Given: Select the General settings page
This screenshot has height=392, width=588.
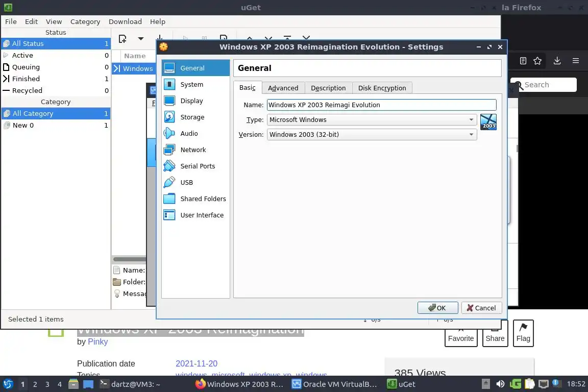Looking at the screenshot, I should (195, 68).
